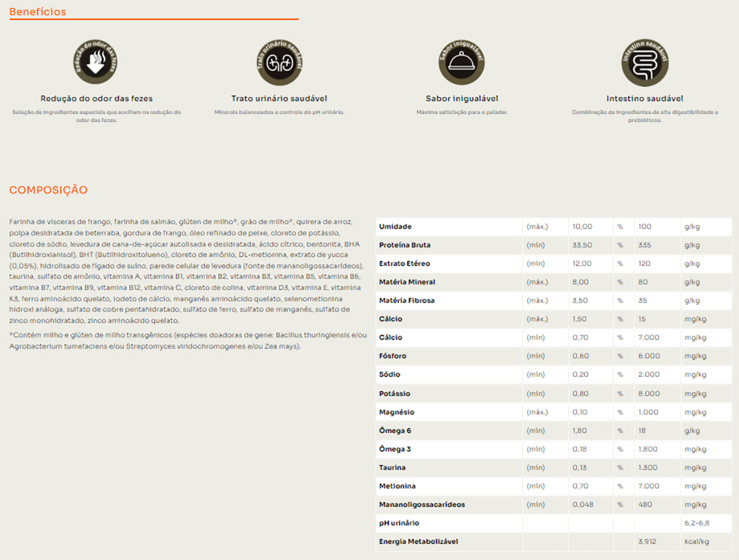This screenshot has height=560, width=739.
Task: Select the COMPOSIÇÃO section heading
Action: [x=48, y=190]
